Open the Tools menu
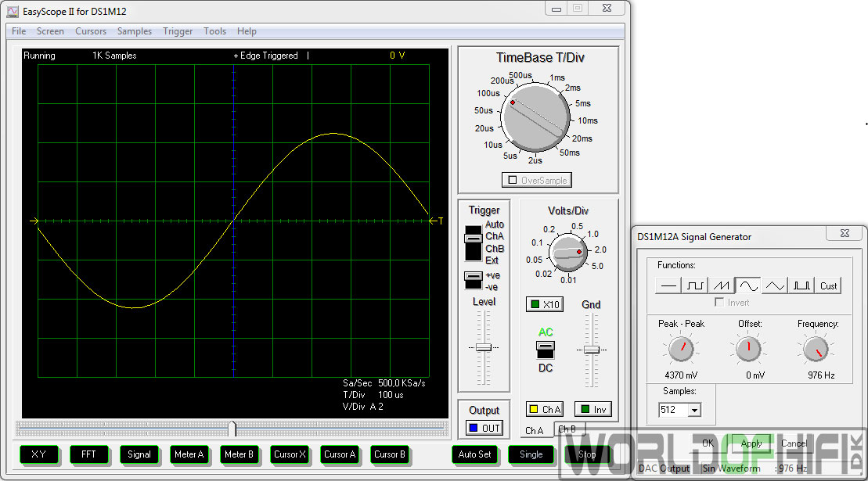 [214, 31]
